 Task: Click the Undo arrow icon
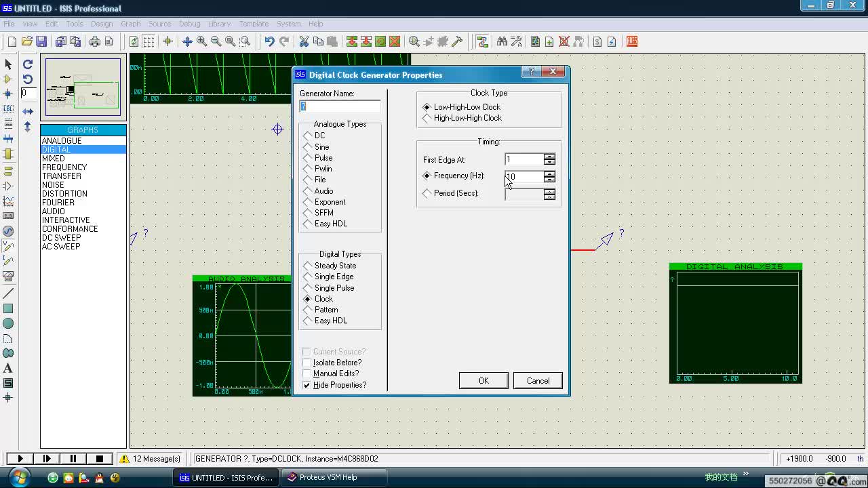pyautogui.click(x=269, y=41)
